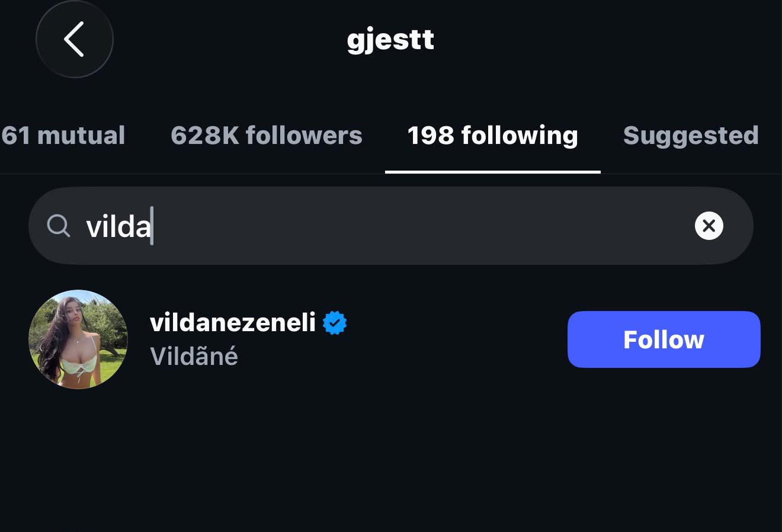Focus the search input field
Viewport: 782px width, 532px height.
click(x=391, y=226)
